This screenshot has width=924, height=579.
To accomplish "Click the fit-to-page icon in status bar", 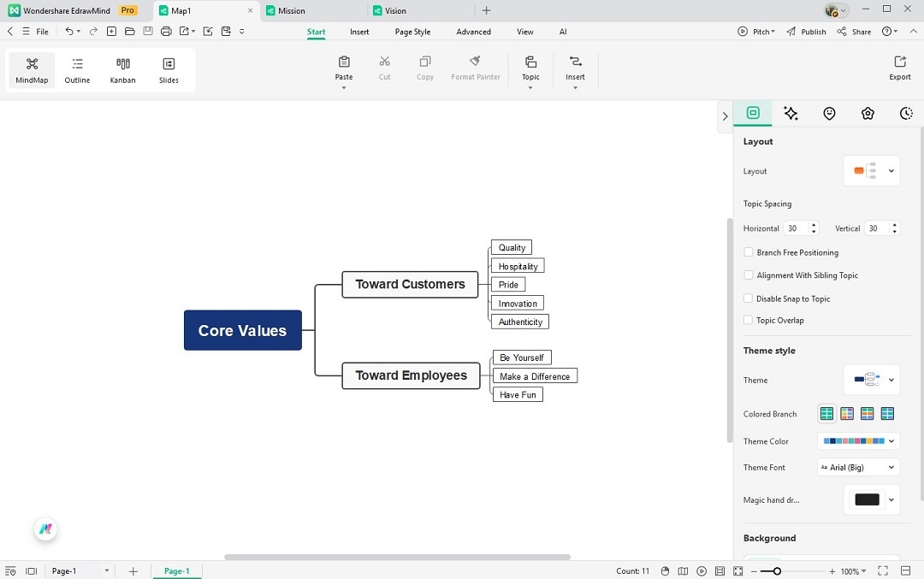I will (x=737, y=570).
